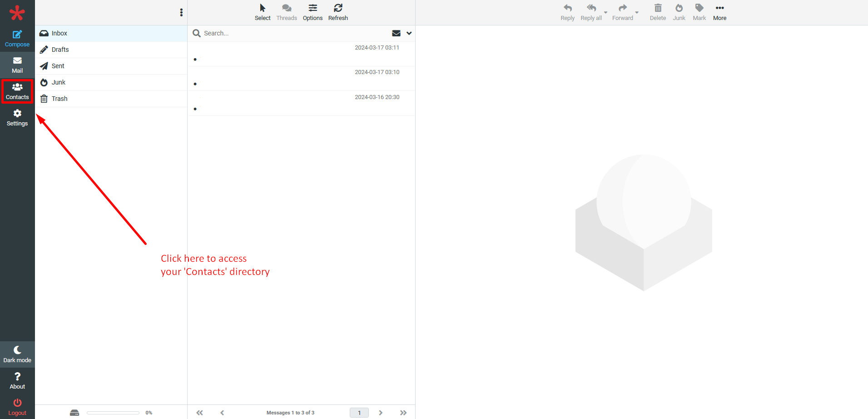The image size is (868, 419).
Task: Click the storage quota usage bar
Action: 113,413
